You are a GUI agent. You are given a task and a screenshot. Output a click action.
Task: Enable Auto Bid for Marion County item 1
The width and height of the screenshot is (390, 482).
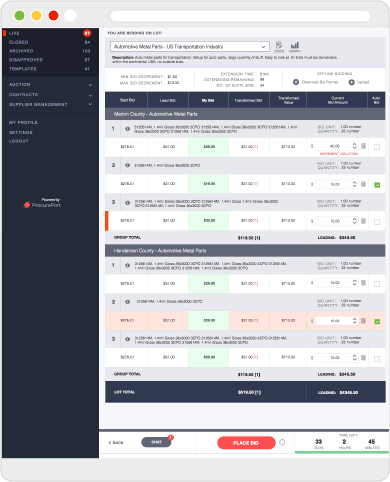pos(377,147)
